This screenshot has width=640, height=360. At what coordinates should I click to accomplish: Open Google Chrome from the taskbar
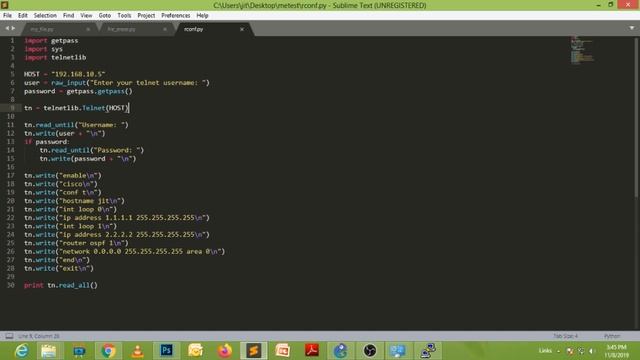[108, 351]
